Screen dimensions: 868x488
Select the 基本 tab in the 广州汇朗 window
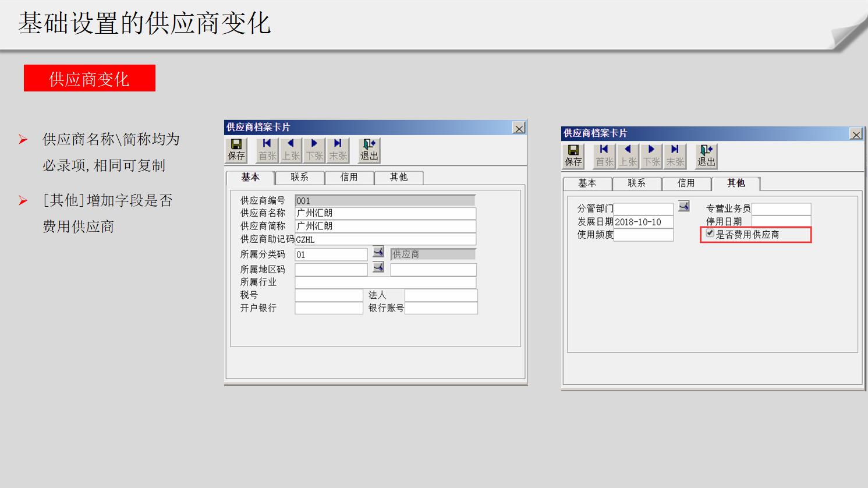coord(250,178)
